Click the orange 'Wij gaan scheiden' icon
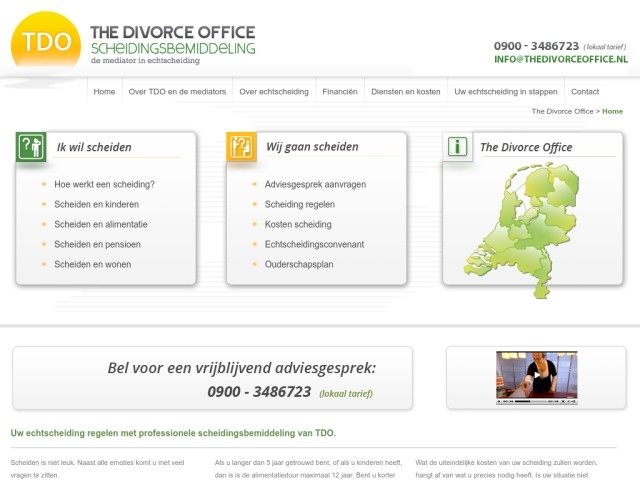Viewport: 640px width, 480px height. point(241,146)
